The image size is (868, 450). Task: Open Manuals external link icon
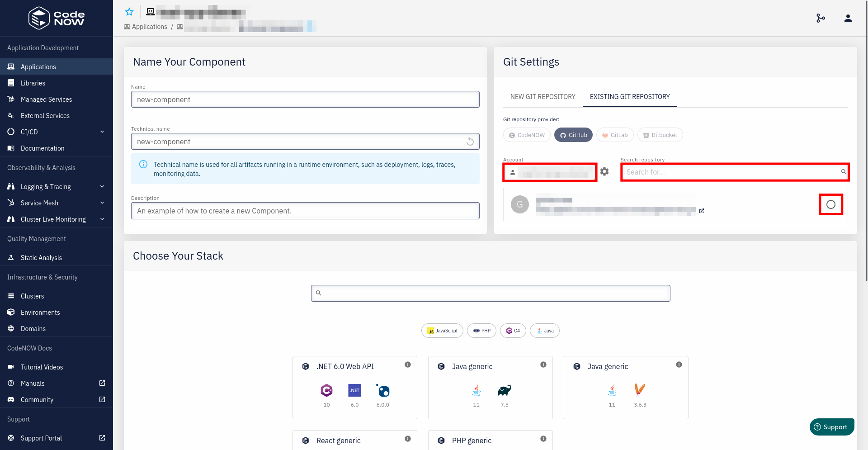102,383
